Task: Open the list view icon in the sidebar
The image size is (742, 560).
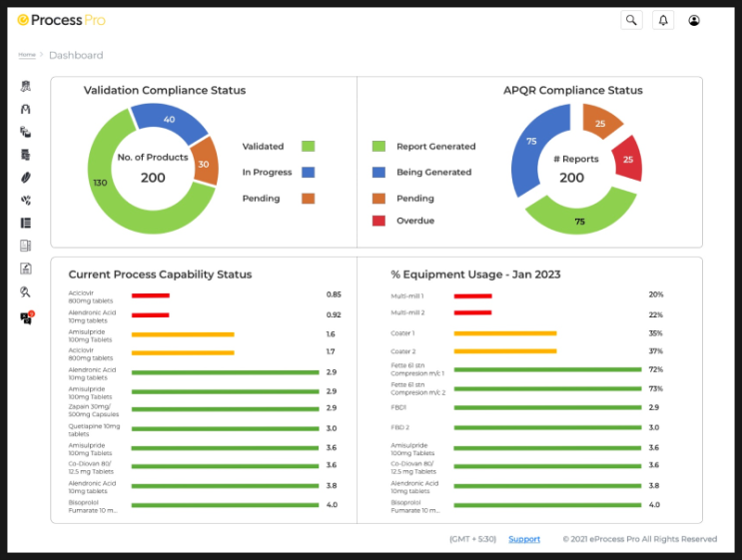Action: [26, 224]
